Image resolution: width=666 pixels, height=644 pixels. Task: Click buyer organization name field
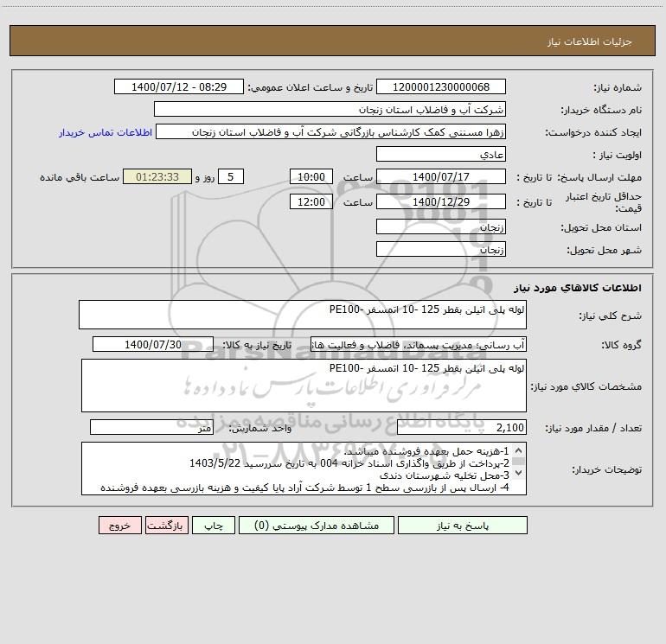tap(330, 109)
